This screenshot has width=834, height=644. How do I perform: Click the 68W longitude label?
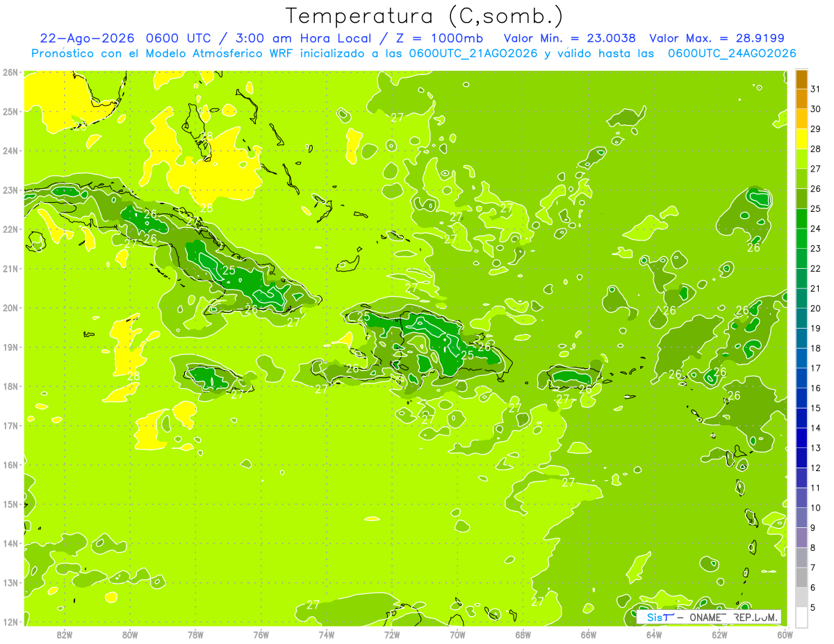coord(523,634)
